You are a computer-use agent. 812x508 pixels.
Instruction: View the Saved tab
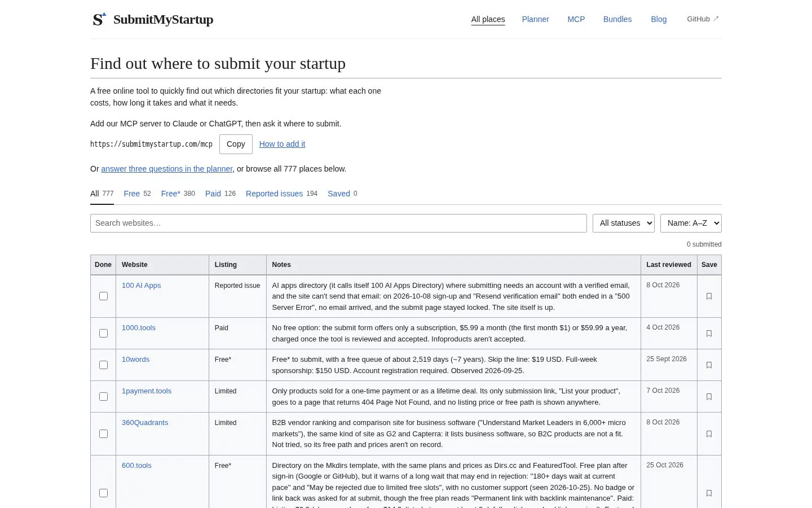click(x=342, y=194)
